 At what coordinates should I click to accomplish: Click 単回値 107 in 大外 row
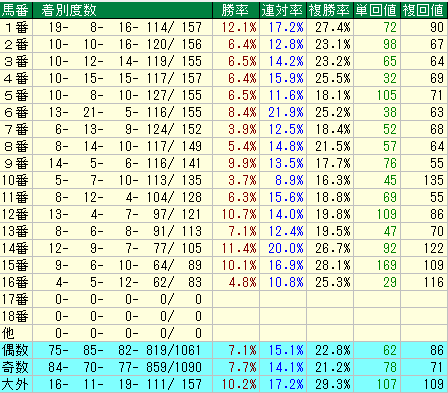(x=387, y=384)
